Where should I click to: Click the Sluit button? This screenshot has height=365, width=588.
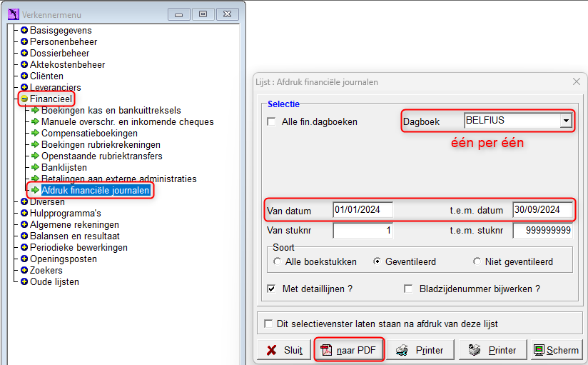click(284, 350)
